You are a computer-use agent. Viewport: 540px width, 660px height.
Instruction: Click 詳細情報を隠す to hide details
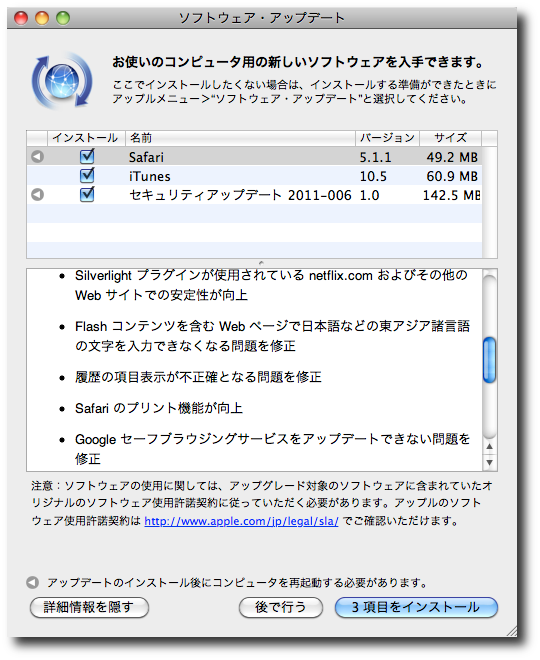pyautogui.click(x=89, y=607)
